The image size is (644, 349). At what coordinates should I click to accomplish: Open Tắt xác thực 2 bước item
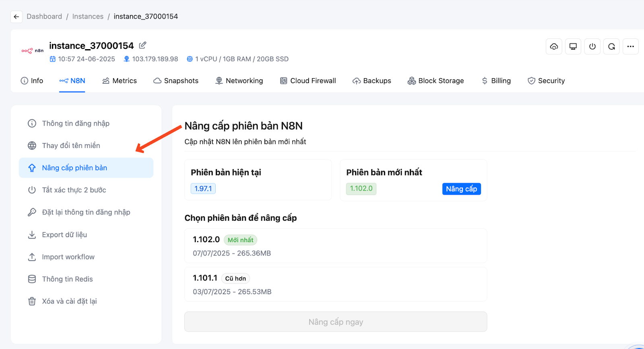tap(86, 190)
